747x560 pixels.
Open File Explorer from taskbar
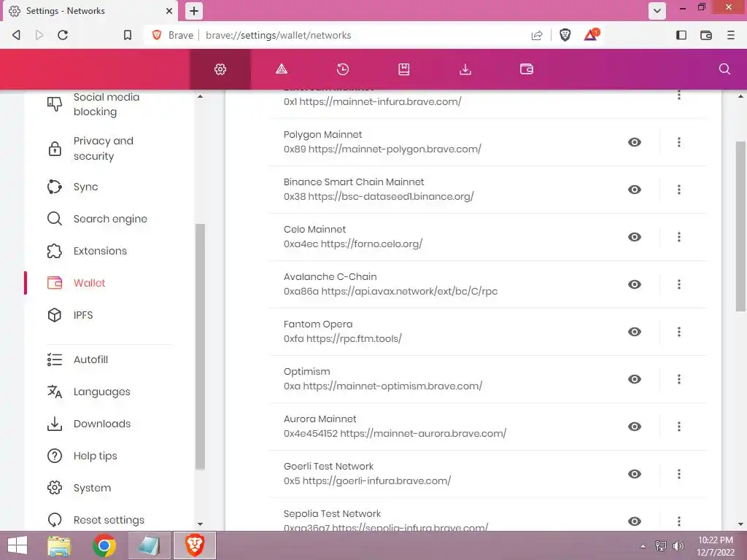coord(59,545)
